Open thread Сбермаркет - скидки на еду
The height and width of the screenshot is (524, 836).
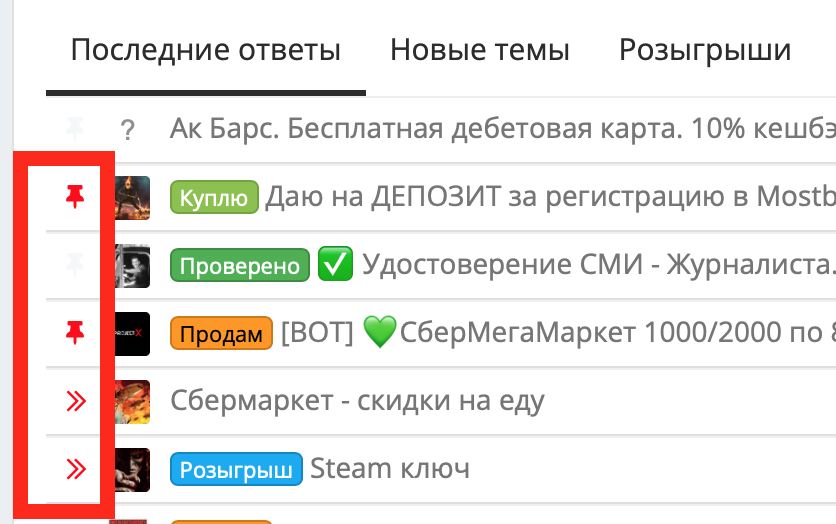click(357, 401)
